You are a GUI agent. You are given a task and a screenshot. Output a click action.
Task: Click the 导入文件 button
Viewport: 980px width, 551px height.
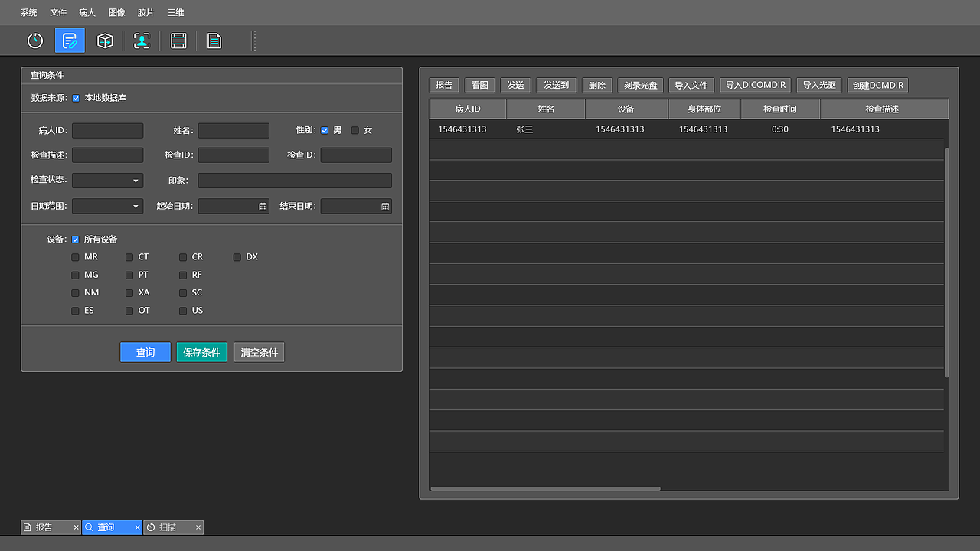(x=691, y=85)
